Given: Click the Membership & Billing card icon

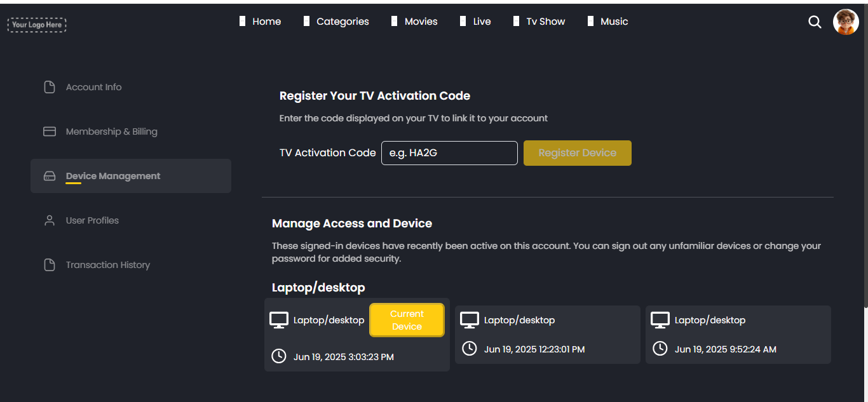Looking at the screenshot, I should (x=50, y=131).
